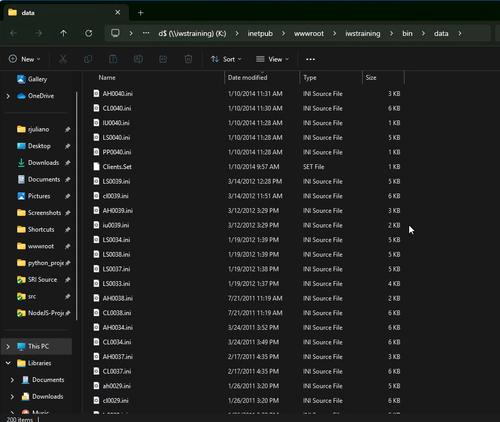The height and width of the screenshot is (422, 500).
Task: Select the inetpub breadcrumb segment
Action: (x=260, y=33)
